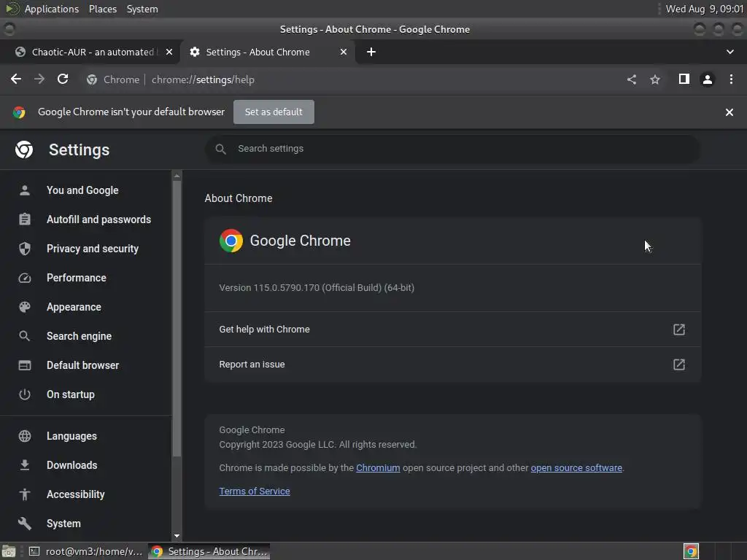Toggle the side panel icon

684,79
